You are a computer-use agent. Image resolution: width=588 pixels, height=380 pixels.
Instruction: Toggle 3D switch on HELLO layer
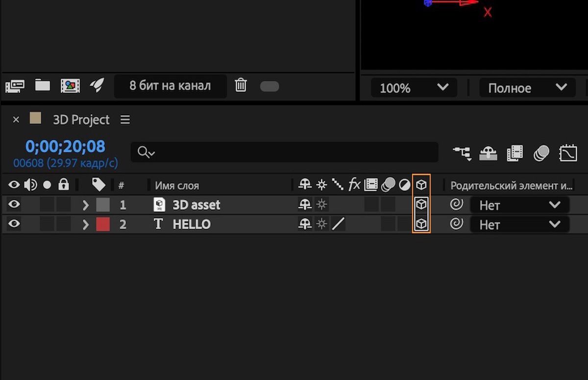point(421,224)
